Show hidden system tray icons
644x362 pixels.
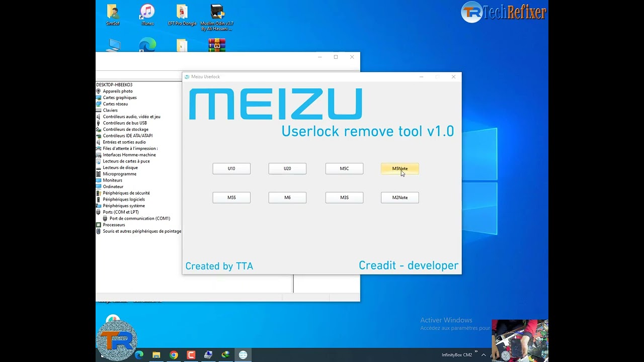484,355
